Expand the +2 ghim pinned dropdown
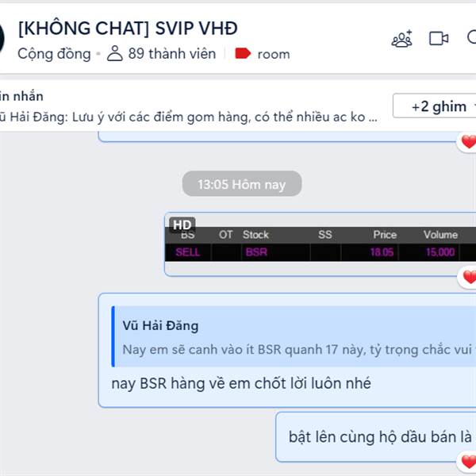476x476 pixels. click(439, 106)
